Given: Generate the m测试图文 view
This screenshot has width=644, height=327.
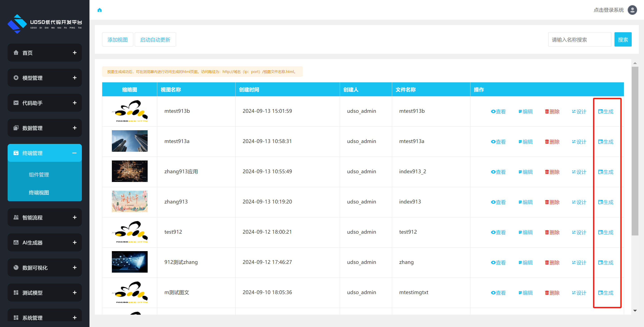Looking at the screenshot, I should click(606, 293).
